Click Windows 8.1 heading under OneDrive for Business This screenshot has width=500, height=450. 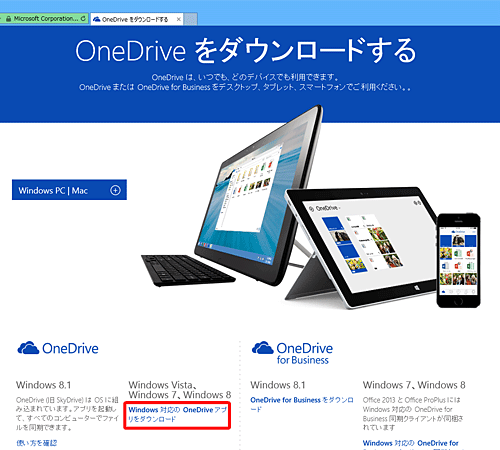(x=278, y=385)
